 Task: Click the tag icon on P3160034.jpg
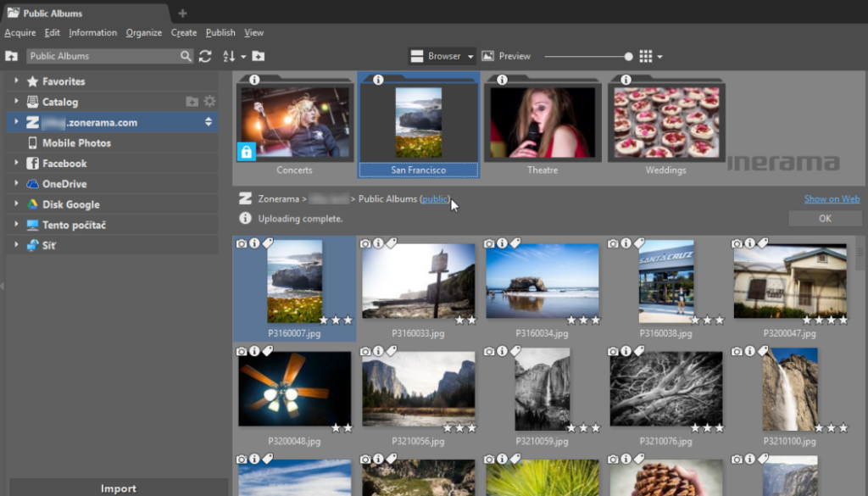pos(515,243)
